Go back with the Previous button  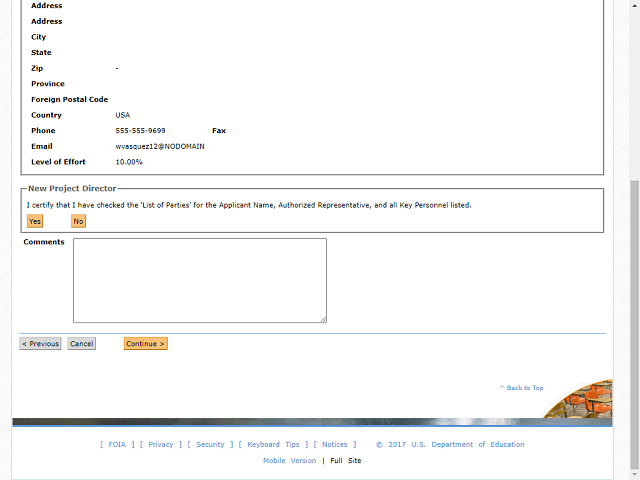coord(40,344)
